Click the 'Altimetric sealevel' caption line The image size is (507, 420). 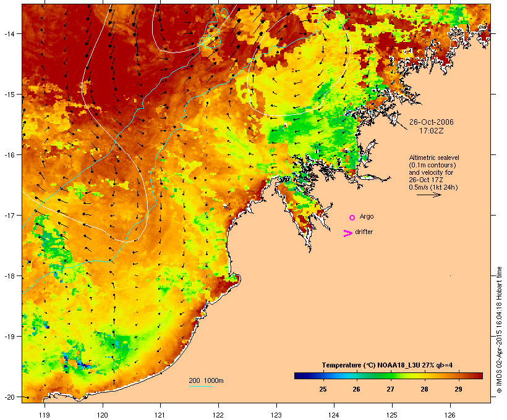[x=434, y=157]
